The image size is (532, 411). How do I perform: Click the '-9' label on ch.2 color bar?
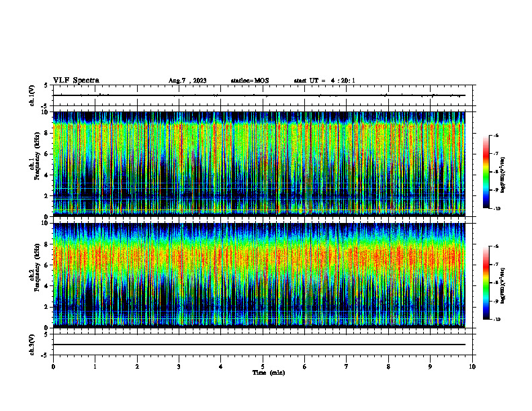(496, 301)
